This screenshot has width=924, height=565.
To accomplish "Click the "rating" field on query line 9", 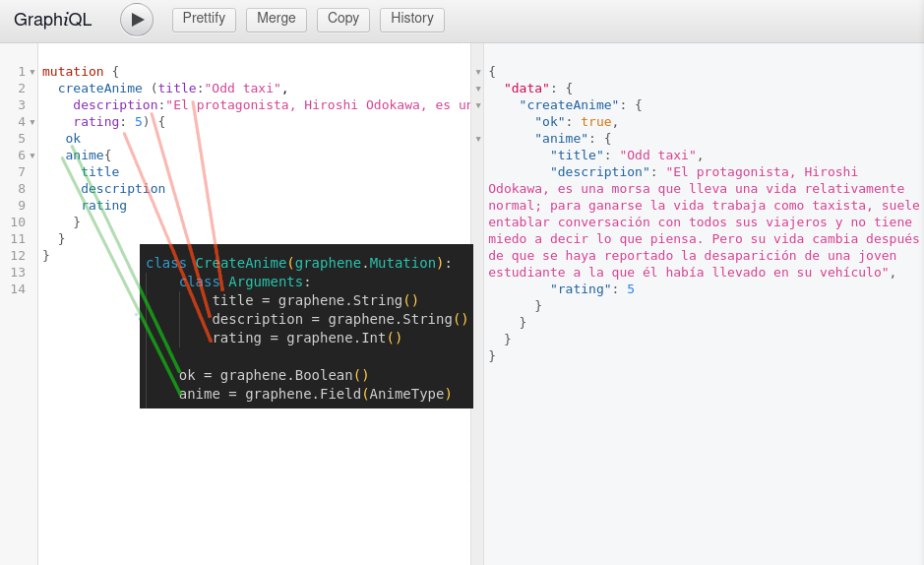I will click(103, 206).
